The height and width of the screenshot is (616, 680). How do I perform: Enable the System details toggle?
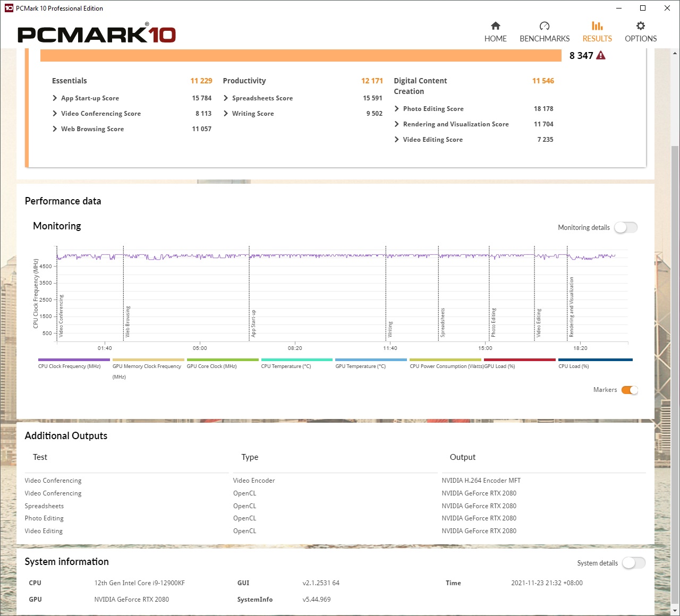pos(634,563)
